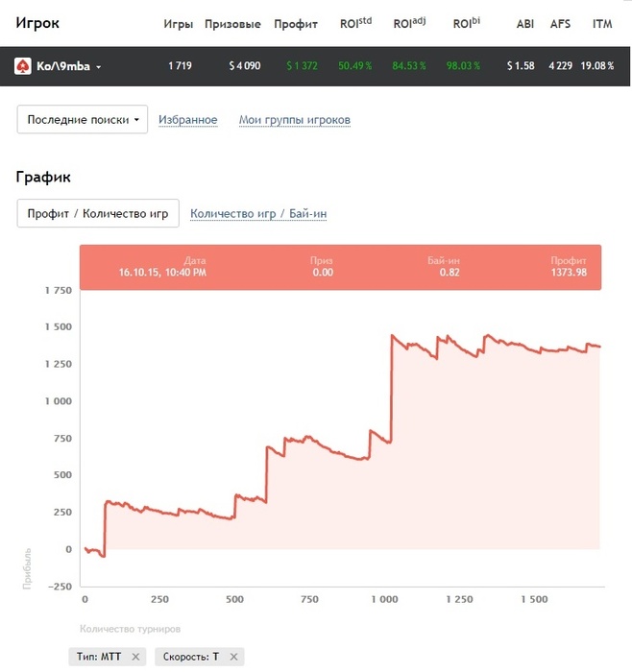Click the ITM column header
632x672 pixels.
point(602,24)
